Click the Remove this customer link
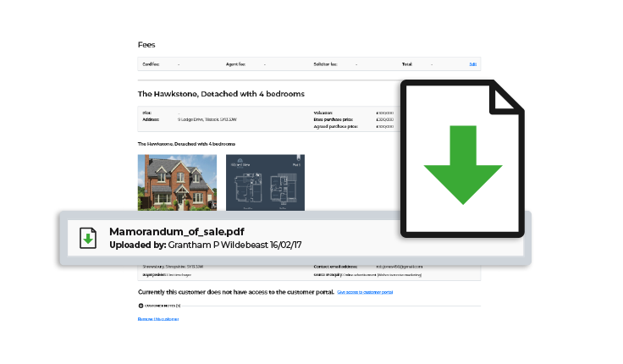Image resolution: width=623 pixels, height=364 pixels. [158, 318]
